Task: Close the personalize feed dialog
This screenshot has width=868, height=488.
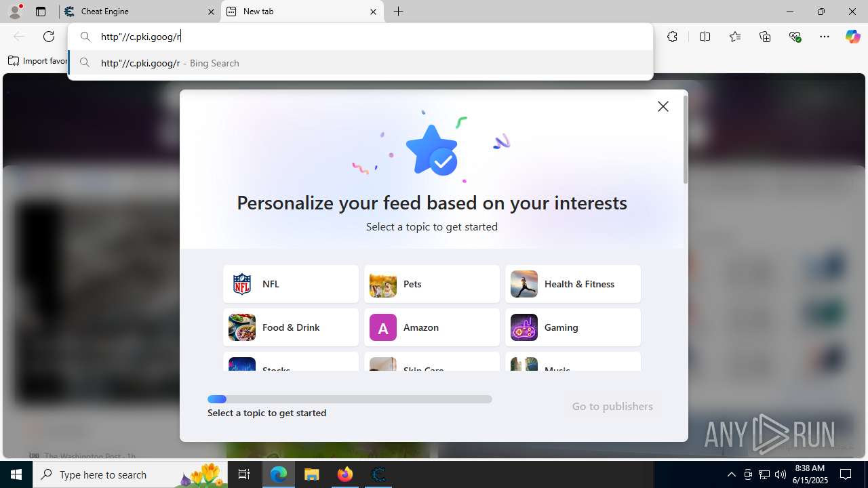Action: click(663, 106)
